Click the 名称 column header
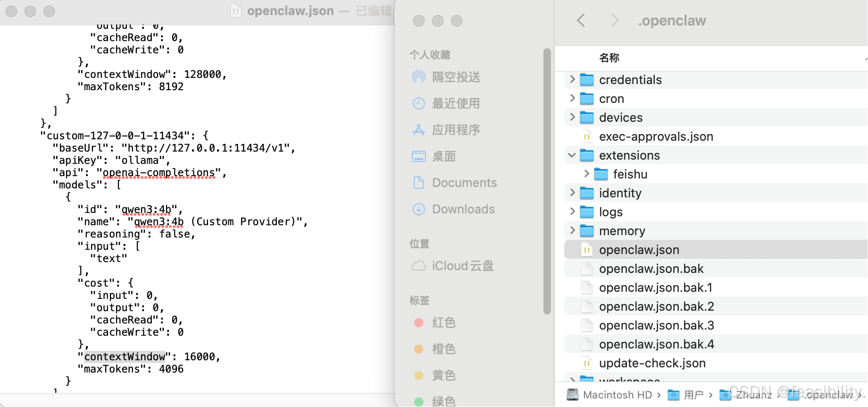Screen dimensions: 868x407 [609, 58]
